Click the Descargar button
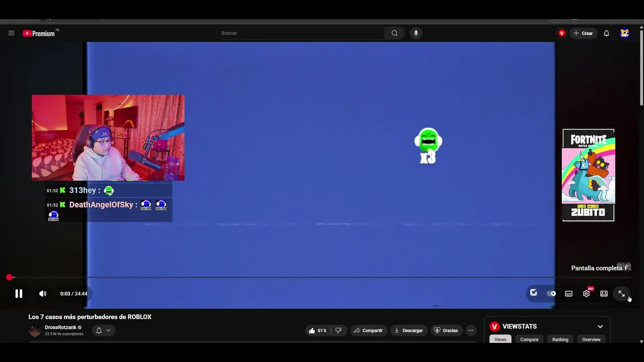The height and width of the screenshot is (362, 644). pos(409,330)
